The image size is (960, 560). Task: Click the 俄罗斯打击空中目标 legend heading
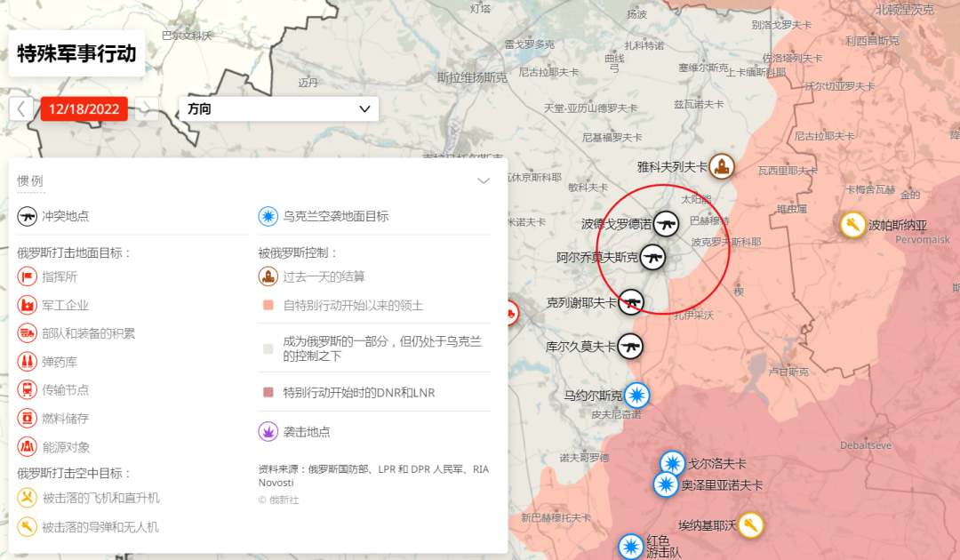(74, 473)
